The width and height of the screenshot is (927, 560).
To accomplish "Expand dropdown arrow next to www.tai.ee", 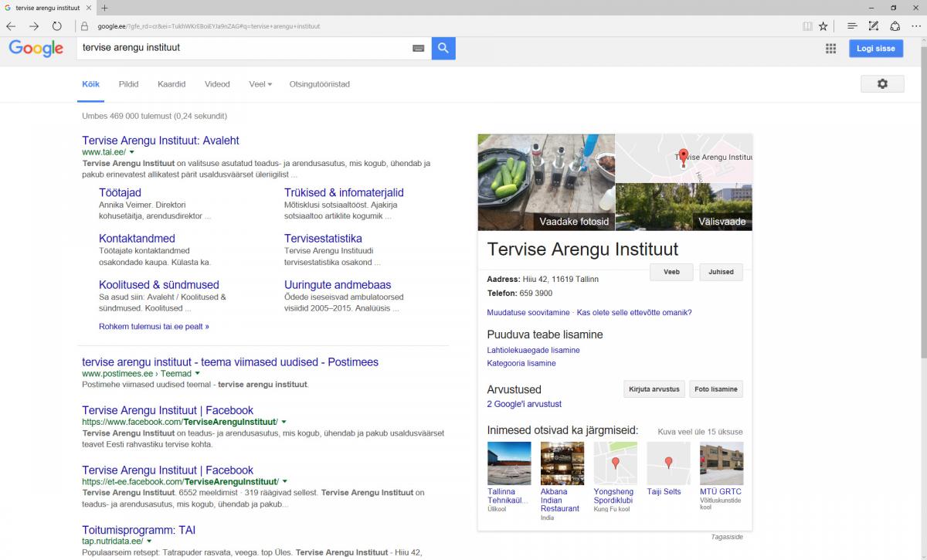I will (132, 153).
